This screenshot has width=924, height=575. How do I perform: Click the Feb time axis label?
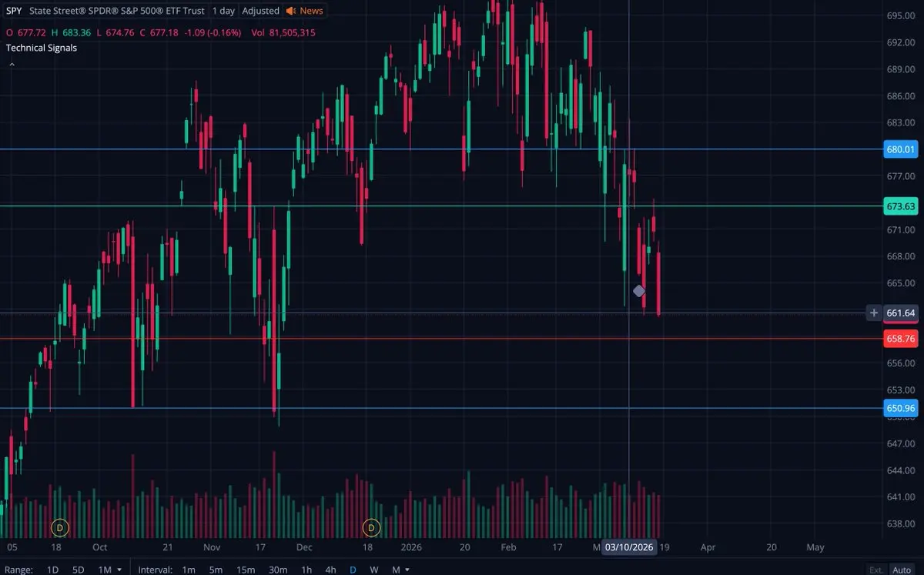pyautogui.click(x=508, y=547)
